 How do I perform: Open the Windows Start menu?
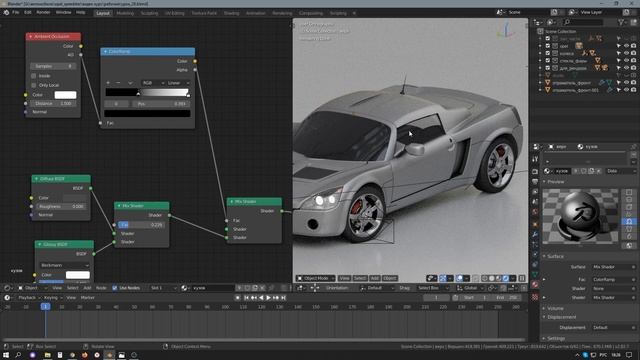pos(6,355)
